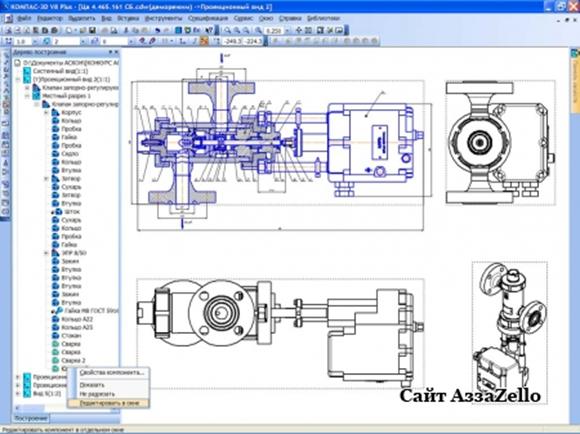Image resolution: width=580 pixels, height=434 pixels.
Task: Open the zoom scale dropdown arrow
Action: point(287,30)
